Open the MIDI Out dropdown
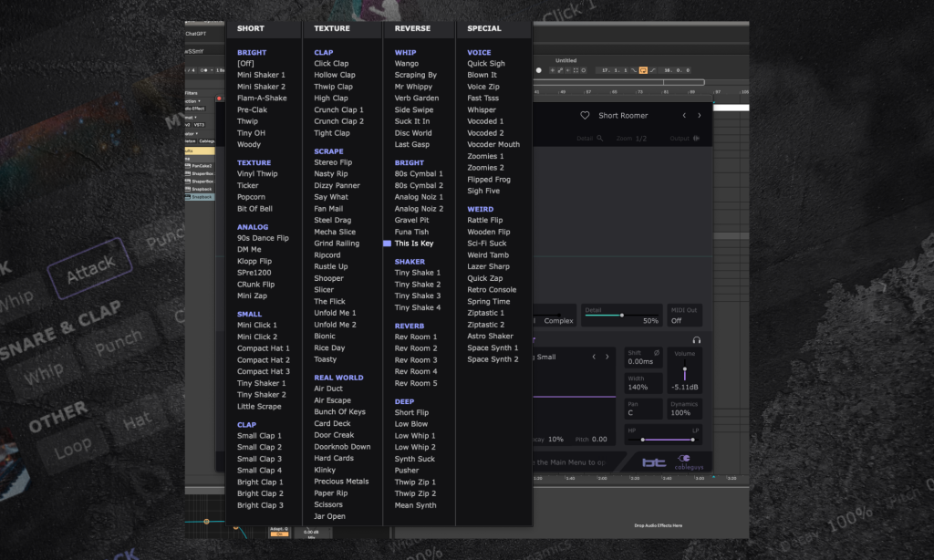 [683, 316]
